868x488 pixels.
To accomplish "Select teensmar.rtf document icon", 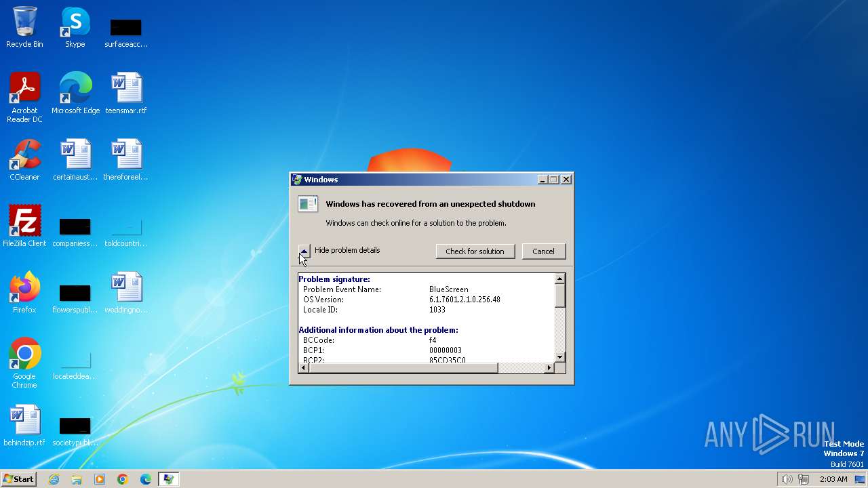I will [126, 94].
